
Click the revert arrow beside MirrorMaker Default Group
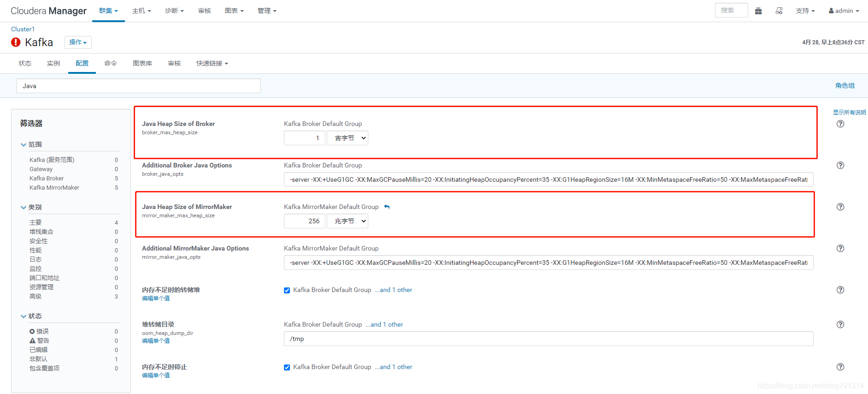pyautogui.click(x=387, y=207)
